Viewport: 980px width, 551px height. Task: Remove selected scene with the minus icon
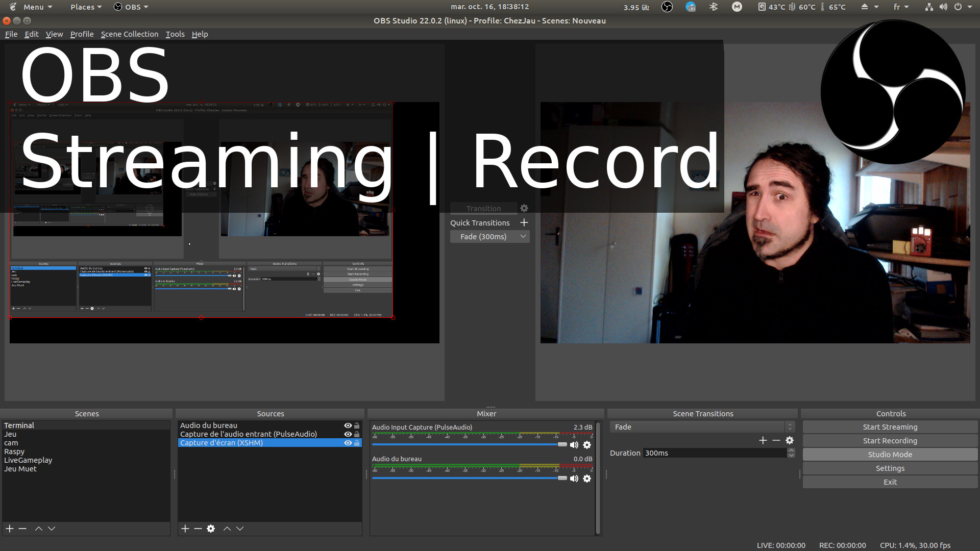(x=22, y=529)
